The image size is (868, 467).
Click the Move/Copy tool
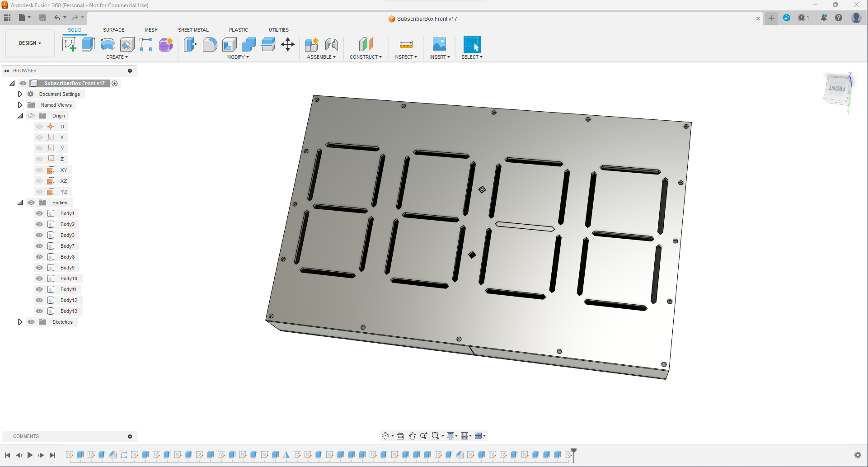pyautogui.click(x=288, y=44)
